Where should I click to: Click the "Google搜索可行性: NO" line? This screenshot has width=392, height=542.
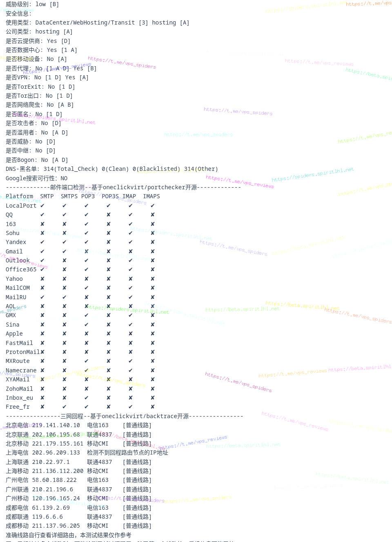point(37,178)
